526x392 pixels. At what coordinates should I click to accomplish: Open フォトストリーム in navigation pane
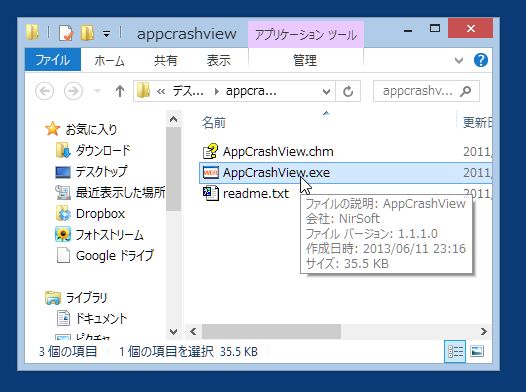(x=109, y=235)
